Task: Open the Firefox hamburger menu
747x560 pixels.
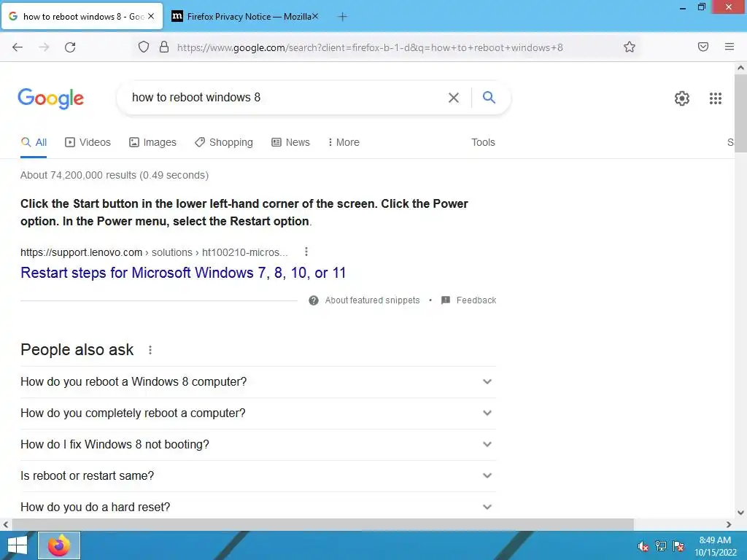Action: click(x=729, y=47)
